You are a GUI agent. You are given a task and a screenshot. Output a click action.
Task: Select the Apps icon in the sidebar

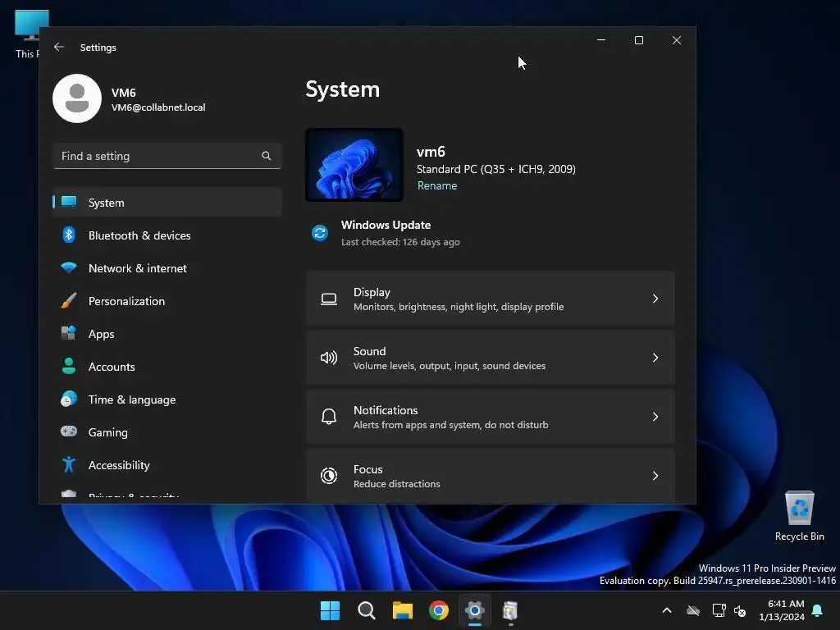69,333
